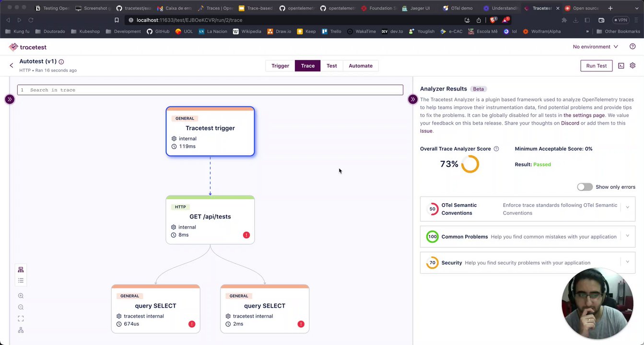The width and height of the screenshot is (644, 345).
Task: Switch to timeline list view icon
Action: [x=21, y=280]
